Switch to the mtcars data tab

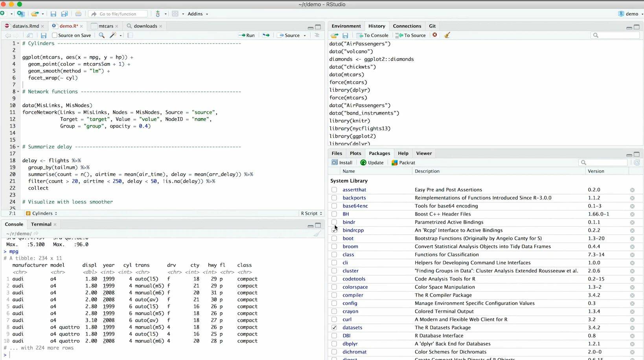106,26
